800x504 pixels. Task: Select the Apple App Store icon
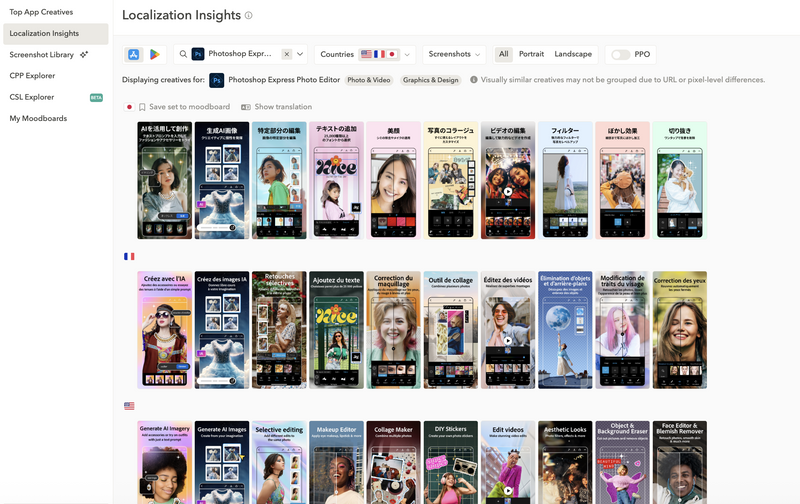point(134,55)
